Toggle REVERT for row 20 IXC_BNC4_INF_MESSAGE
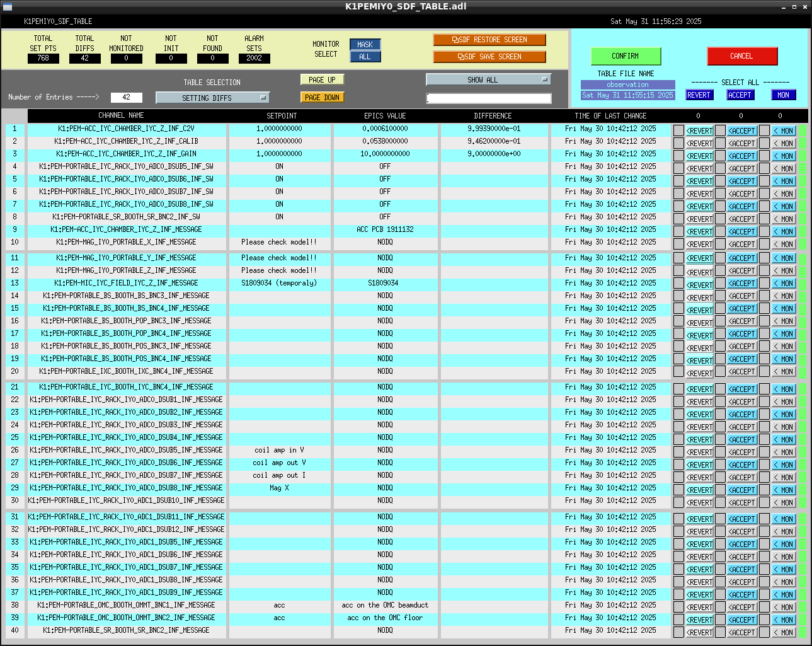 click(x=699, y=373)
